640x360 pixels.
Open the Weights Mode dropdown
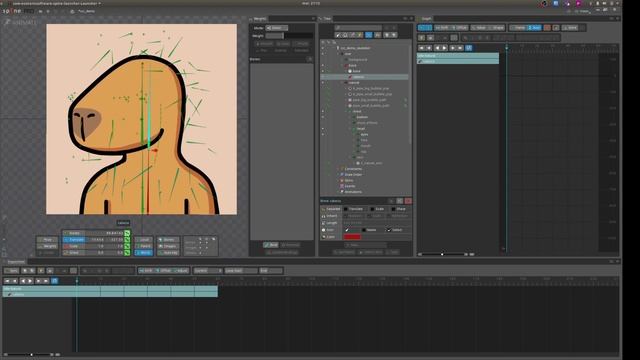[x=277, y=28]
